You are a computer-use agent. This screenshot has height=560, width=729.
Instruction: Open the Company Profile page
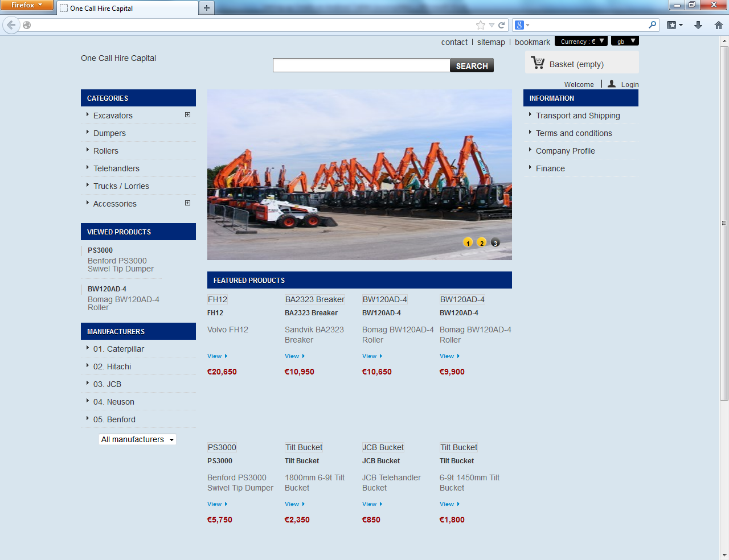click(566, 151)
